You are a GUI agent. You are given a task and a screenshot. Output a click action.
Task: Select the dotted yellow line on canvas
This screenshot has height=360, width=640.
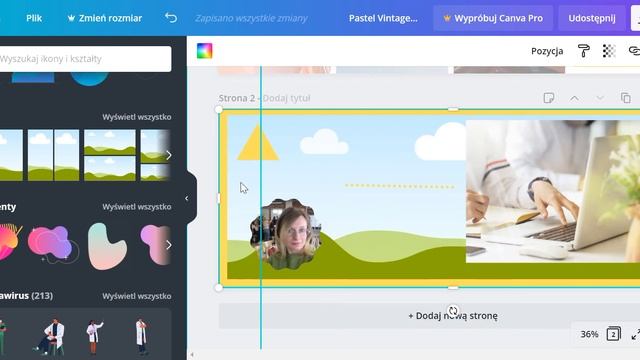coord(400,186)
